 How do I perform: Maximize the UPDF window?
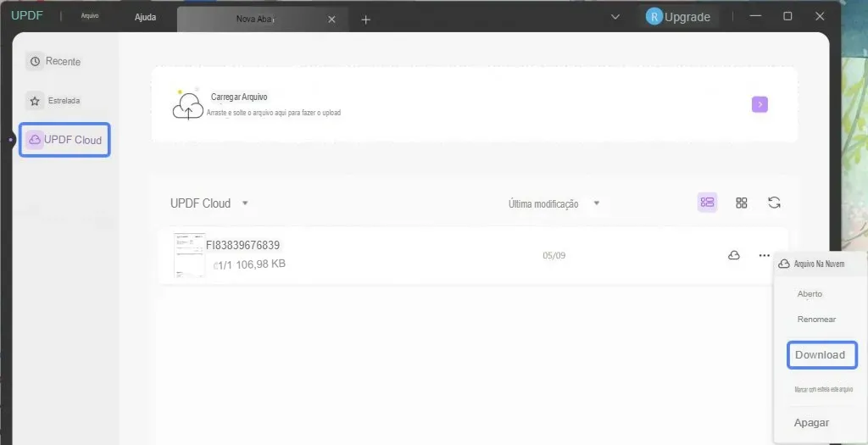[787, 16]
